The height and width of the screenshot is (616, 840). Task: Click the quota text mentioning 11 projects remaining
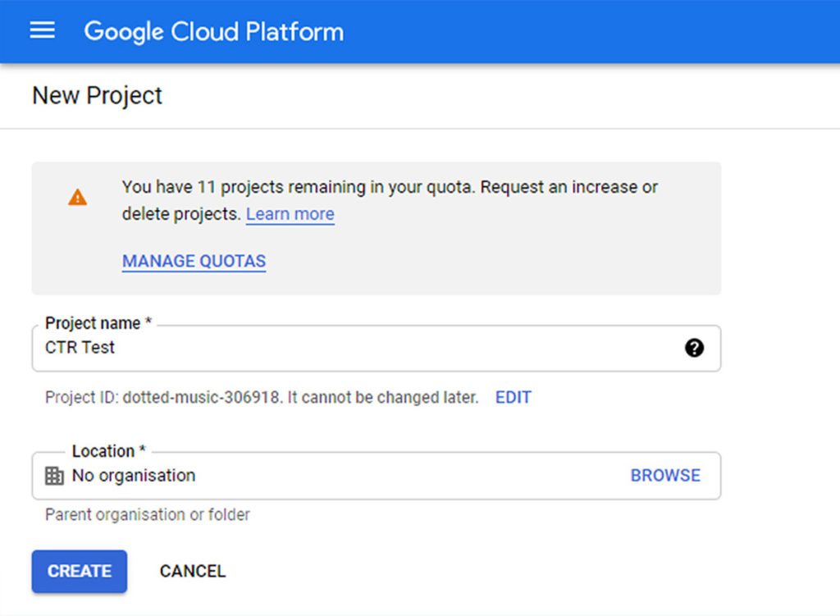(390, 187)
